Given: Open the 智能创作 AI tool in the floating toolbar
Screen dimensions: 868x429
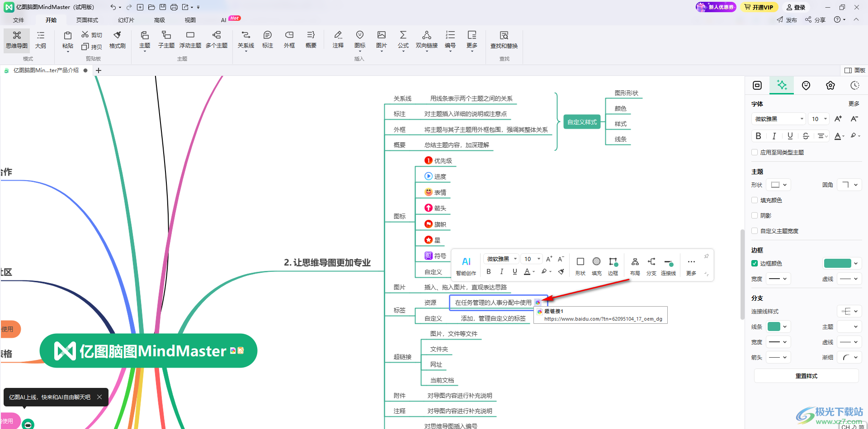Looking at the screenshot, I should coord(466,266).
